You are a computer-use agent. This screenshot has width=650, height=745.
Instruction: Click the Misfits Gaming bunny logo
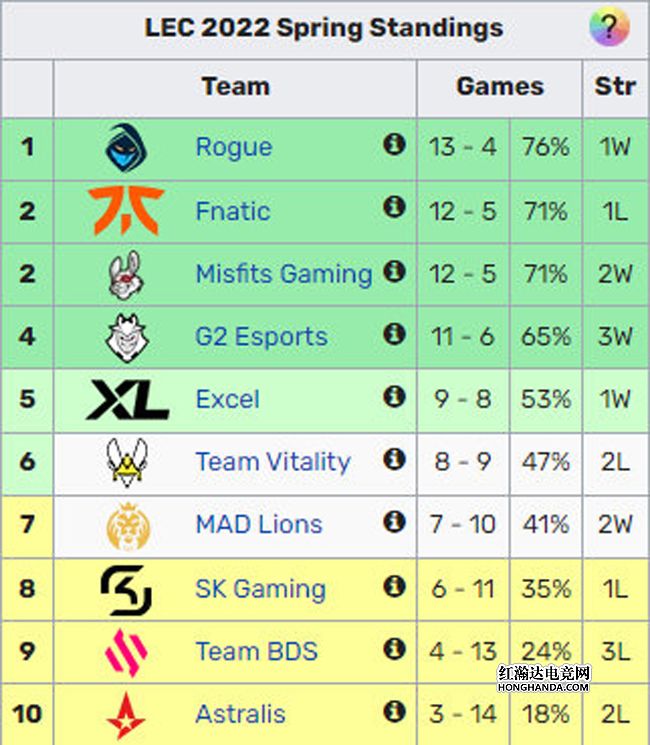coord(127,274)
